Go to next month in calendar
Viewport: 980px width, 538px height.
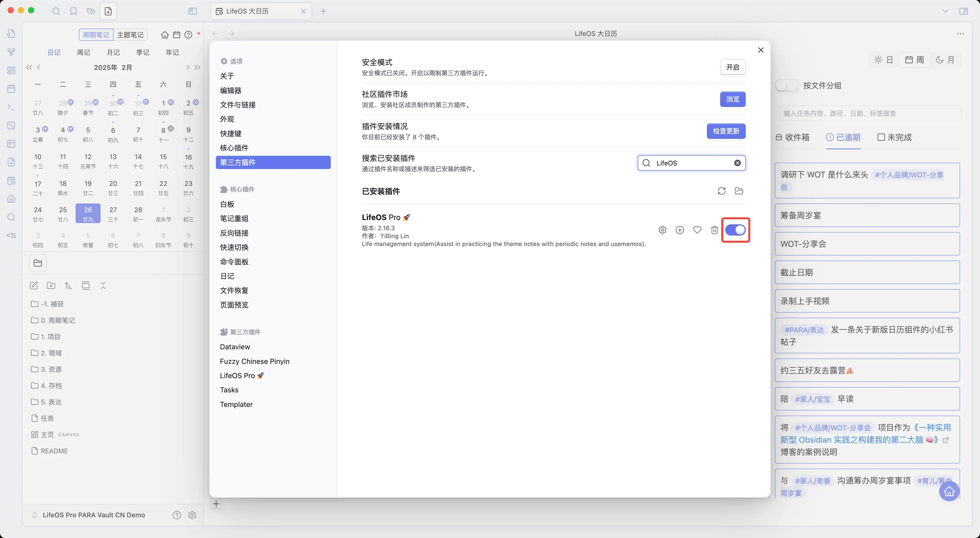188,67
